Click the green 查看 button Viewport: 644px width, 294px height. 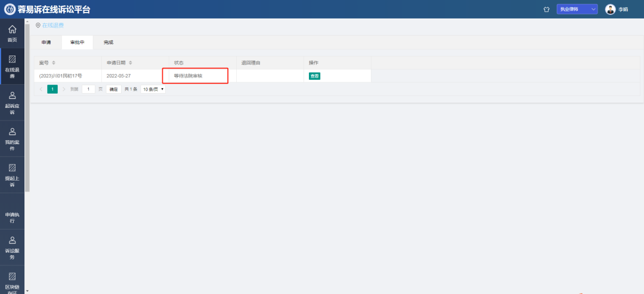(315, 76)
